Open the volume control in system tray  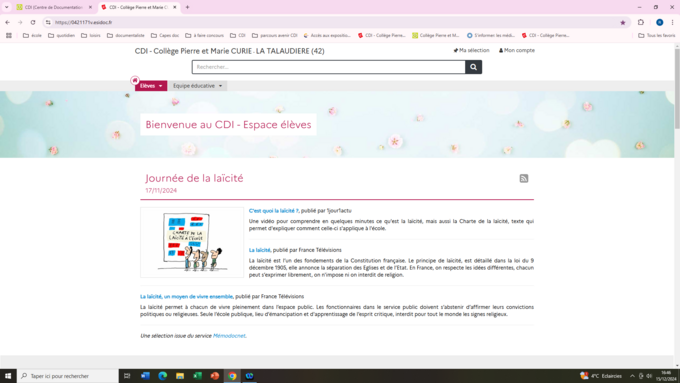649,376
